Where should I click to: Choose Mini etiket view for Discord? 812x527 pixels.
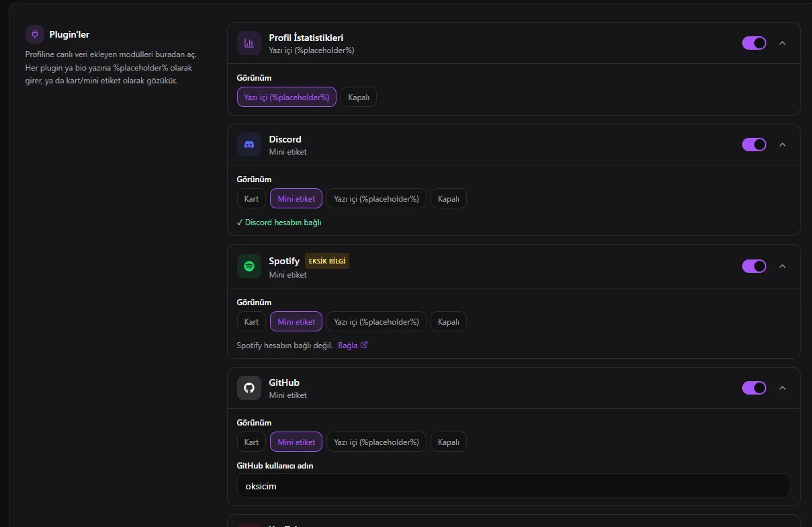(296, 198)
